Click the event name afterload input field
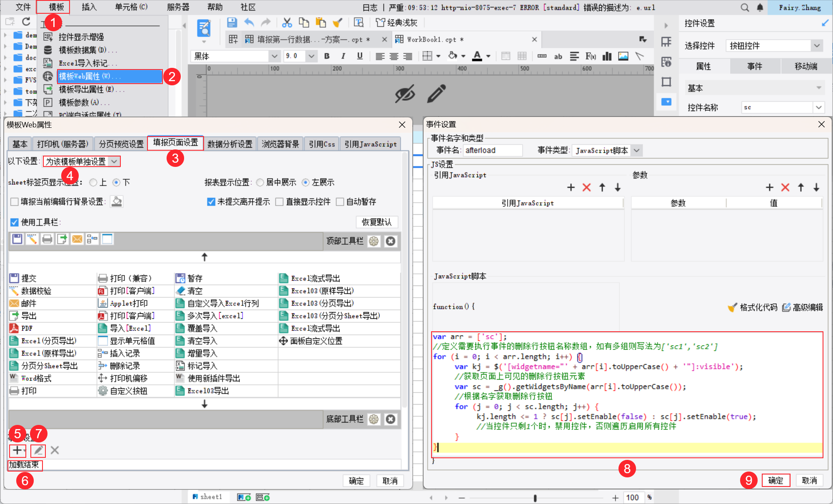833x504 pixels. coord(492,151)
